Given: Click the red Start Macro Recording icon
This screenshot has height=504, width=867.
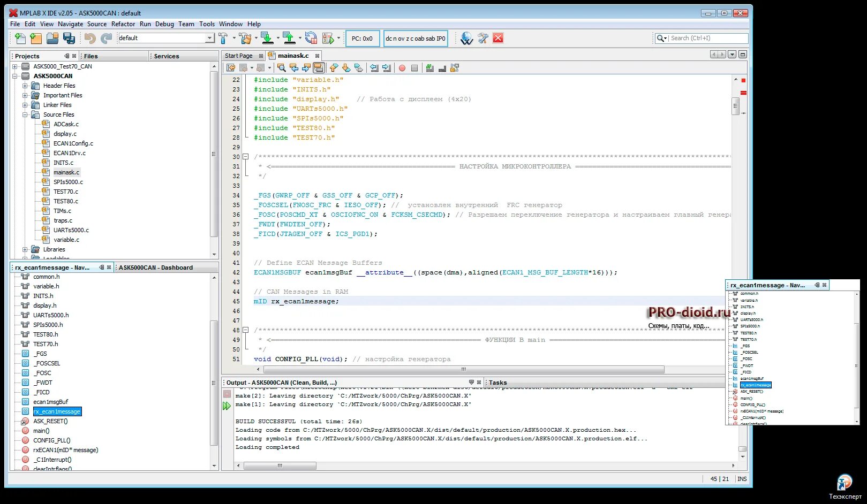Looking at the screenshot, I should [x=402, y=68].
